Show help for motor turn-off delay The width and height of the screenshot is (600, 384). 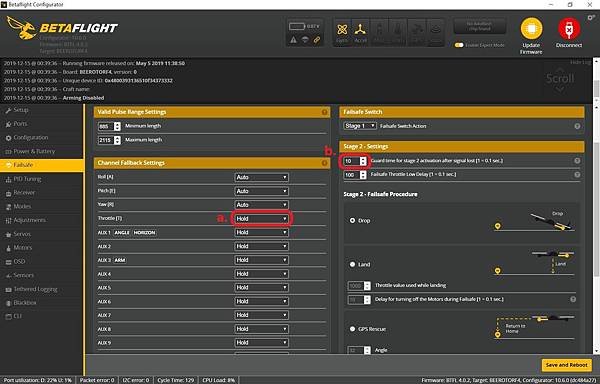pyautogui.click(x=573, y=299)
